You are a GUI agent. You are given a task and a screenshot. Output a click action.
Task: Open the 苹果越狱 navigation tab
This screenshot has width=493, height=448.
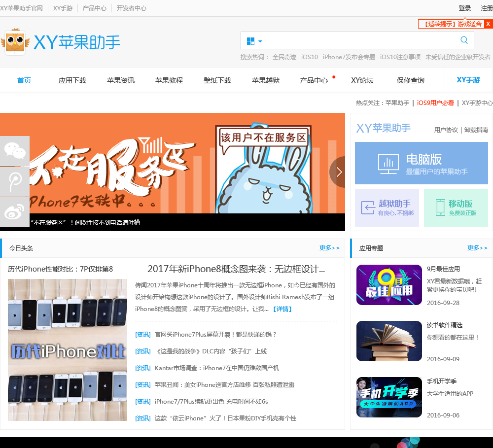266,80
